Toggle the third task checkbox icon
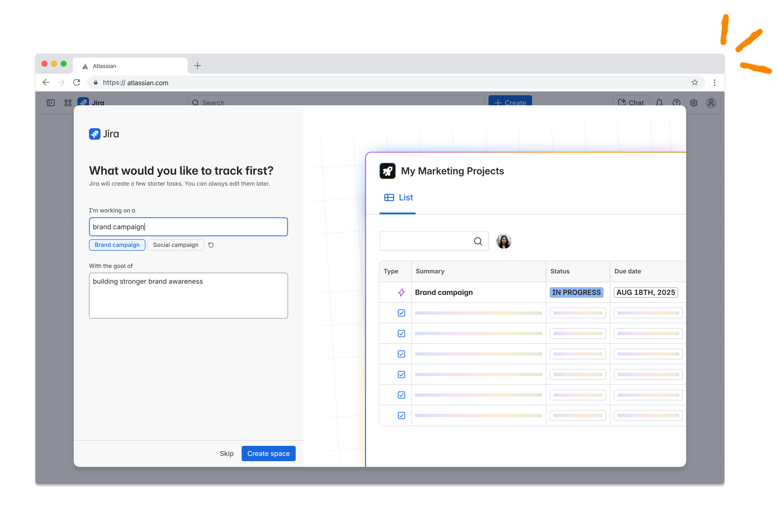 pos(401,354)
